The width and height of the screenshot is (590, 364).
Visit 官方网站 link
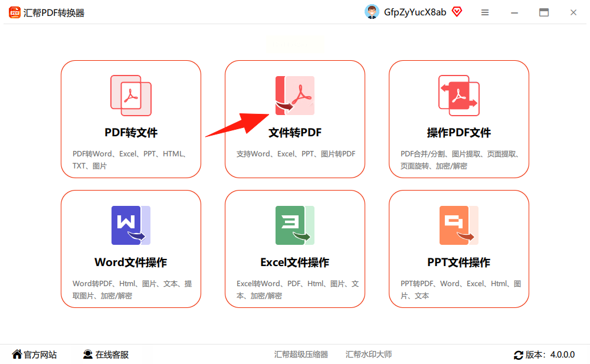[x=34, y=355]
